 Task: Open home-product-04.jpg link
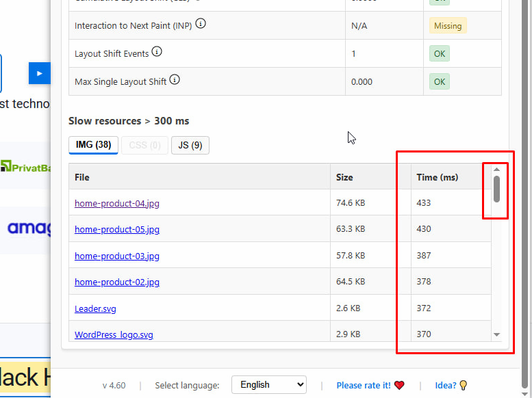coord(117,203)
